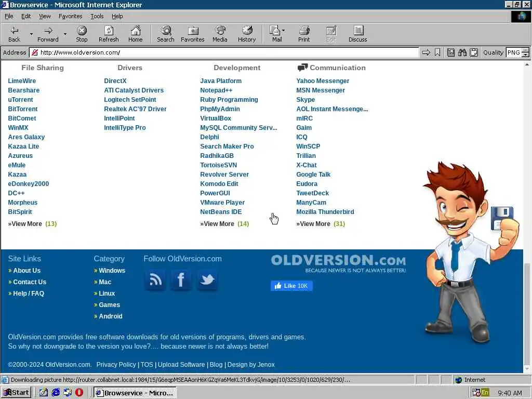
Task: Open the Design by Jenox link
Action: [x=251, y=364]
